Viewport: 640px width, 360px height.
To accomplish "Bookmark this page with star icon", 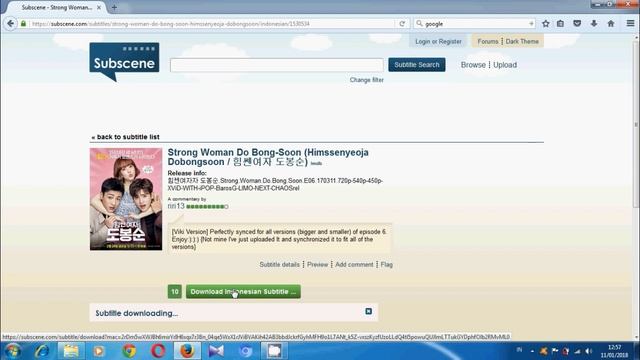I will [546, 24].
